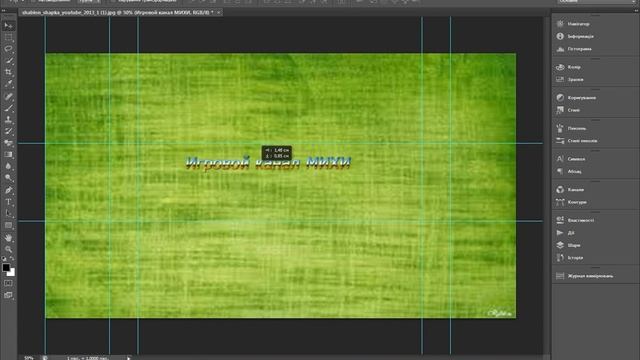Open the Стилі panel
640x360 pixels.
coord(569,110)
